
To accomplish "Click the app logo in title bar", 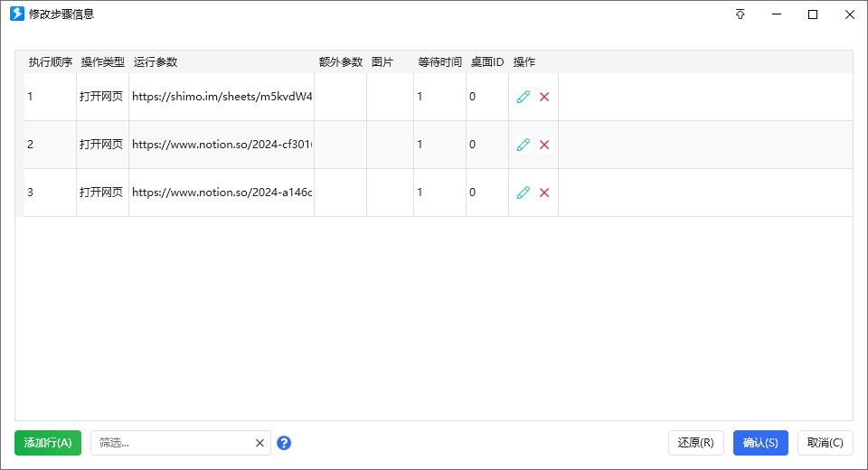I will click(x=17, y=14).
